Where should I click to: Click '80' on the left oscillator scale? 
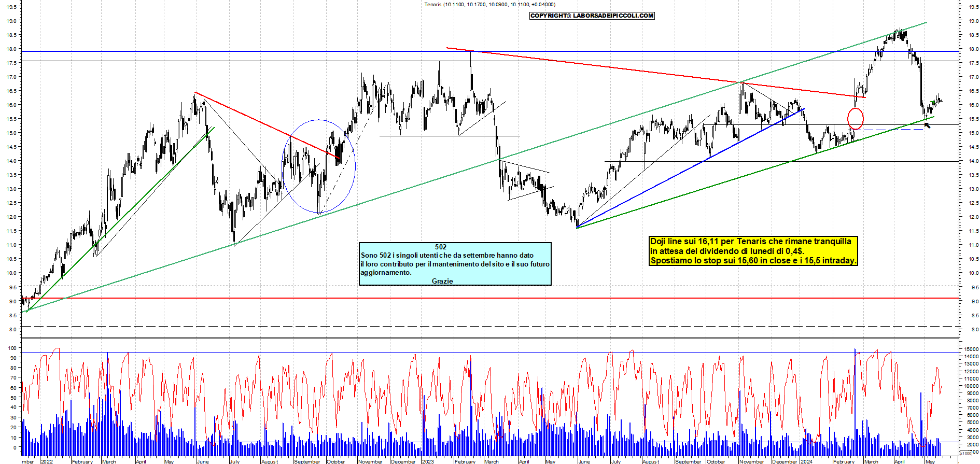(13, 368)
